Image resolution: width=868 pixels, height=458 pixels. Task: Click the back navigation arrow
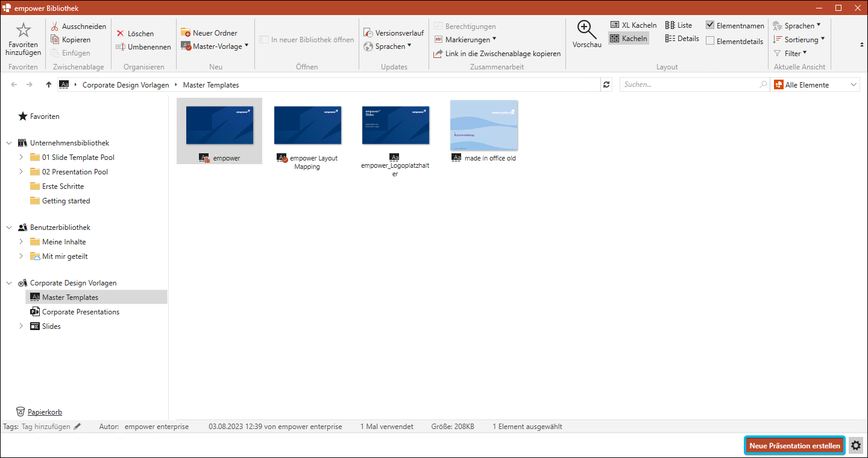(x=14, y=85)
